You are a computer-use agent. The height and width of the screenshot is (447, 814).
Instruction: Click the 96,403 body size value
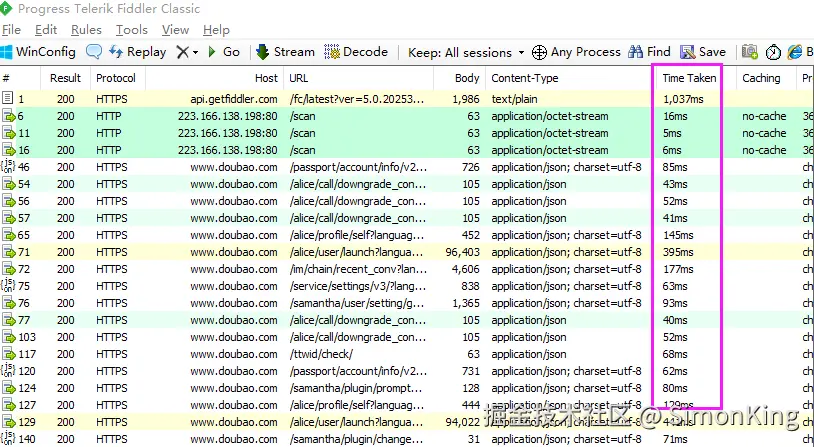click(463, 252)
